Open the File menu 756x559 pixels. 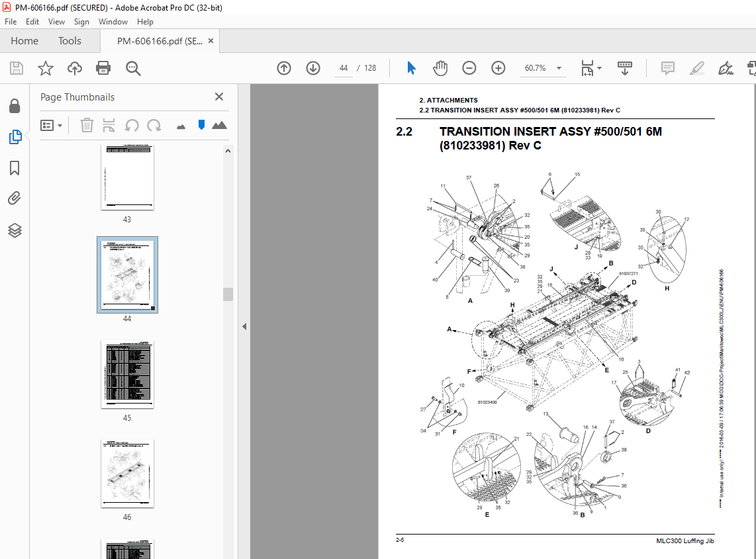(x=11, y=22)
